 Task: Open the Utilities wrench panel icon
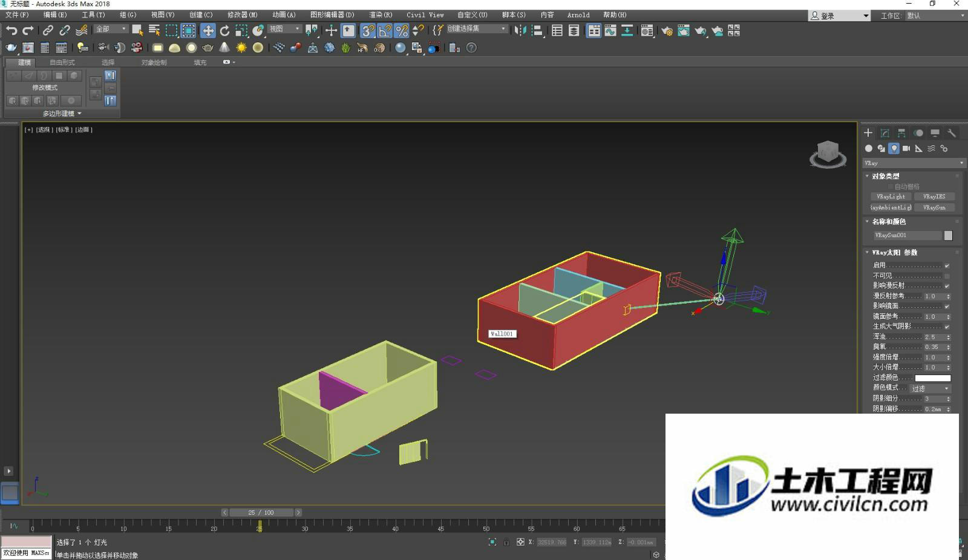952,133
